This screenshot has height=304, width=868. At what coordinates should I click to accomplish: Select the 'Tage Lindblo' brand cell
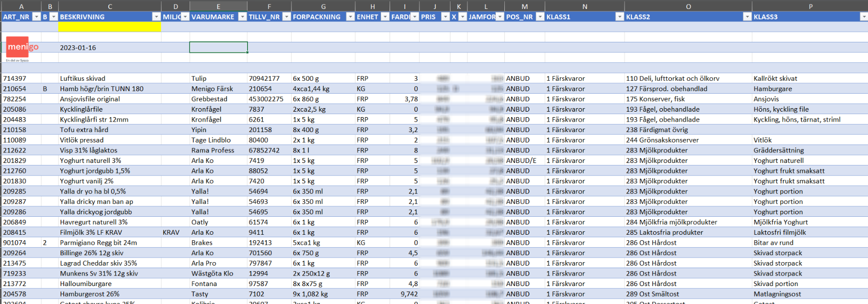point(218,140)
